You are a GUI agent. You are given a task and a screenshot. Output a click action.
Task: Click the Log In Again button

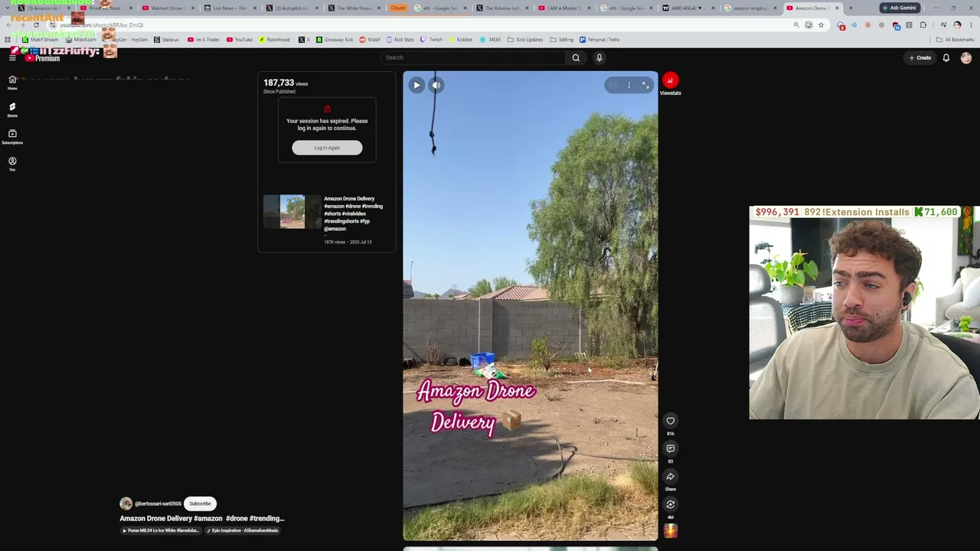tap(327, 148)
